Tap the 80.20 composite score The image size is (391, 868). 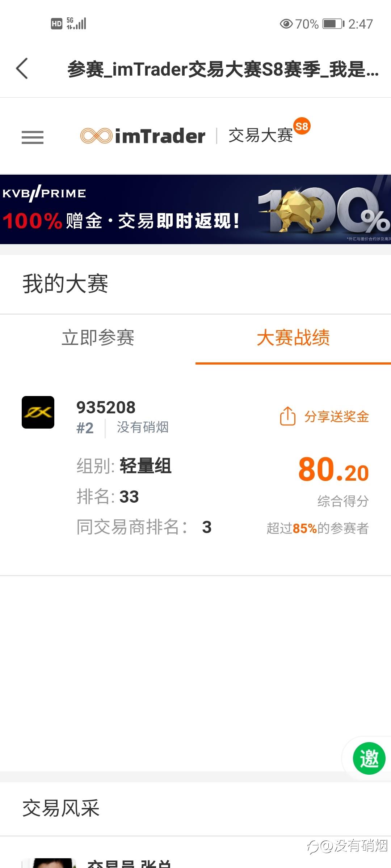(x=333, y=470)
